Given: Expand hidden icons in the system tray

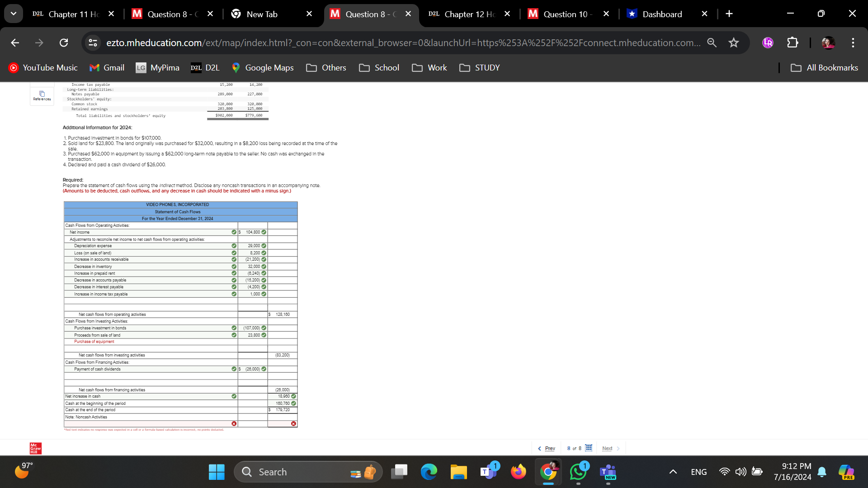Looking at the screenshot, I should pyautogui.click(x=673, y=472).
